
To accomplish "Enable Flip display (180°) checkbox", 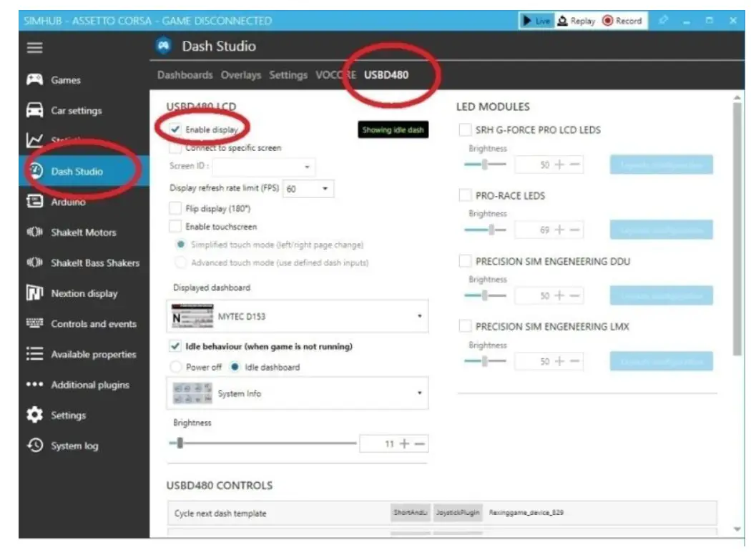I will pos(175,208).
